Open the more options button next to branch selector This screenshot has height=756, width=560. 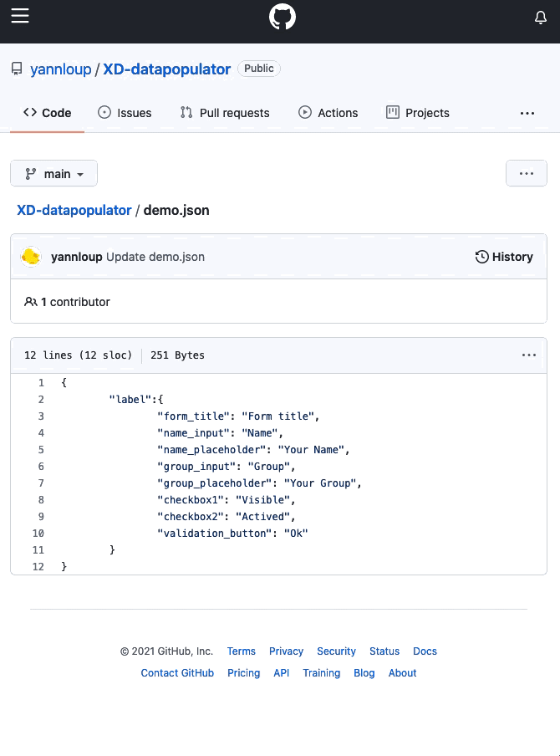pos(527,174)
